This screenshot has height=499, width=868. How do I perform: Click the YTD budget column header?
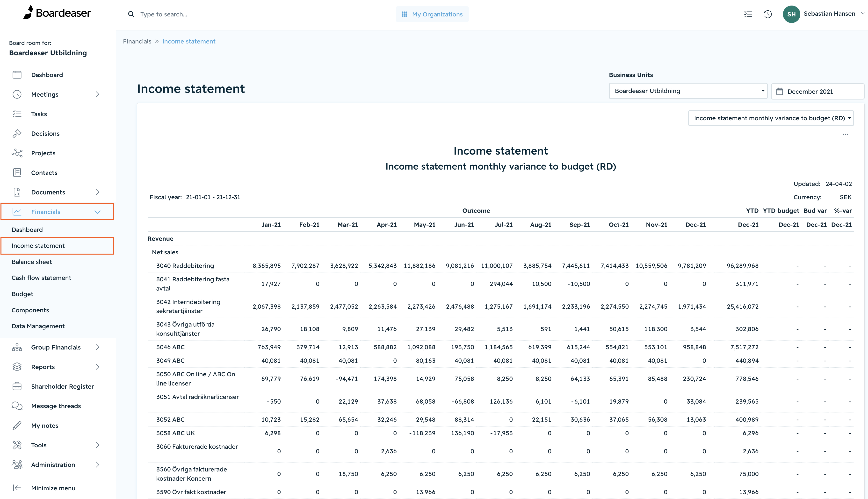781,210
